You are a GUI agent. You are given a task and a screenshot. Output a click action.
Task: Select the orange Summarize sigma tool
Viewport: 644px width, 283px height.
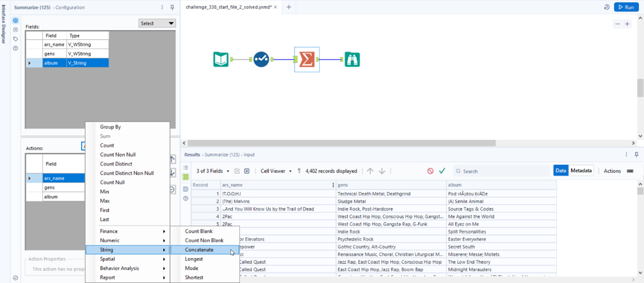[x=307, y=59]
